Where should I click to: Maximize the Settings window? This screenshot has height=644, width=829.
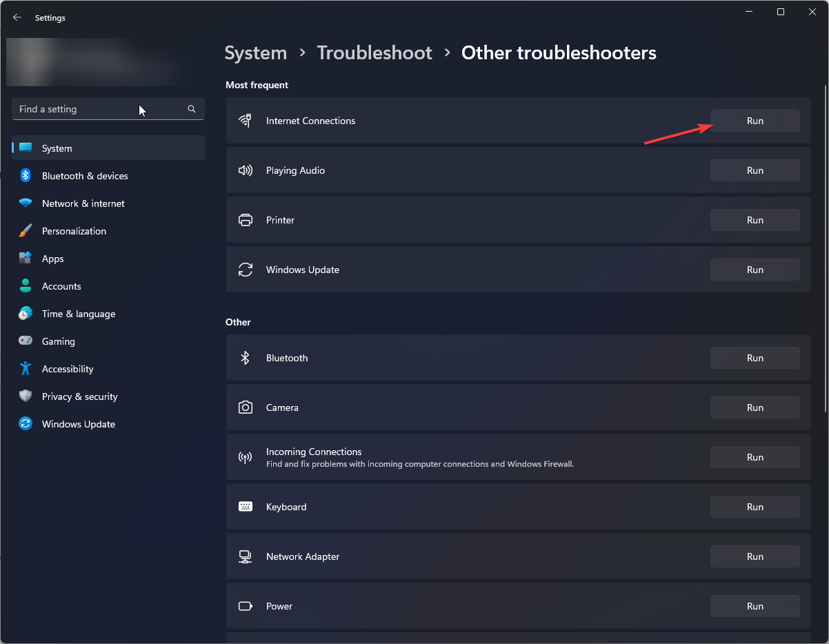[x=780, y=12]
